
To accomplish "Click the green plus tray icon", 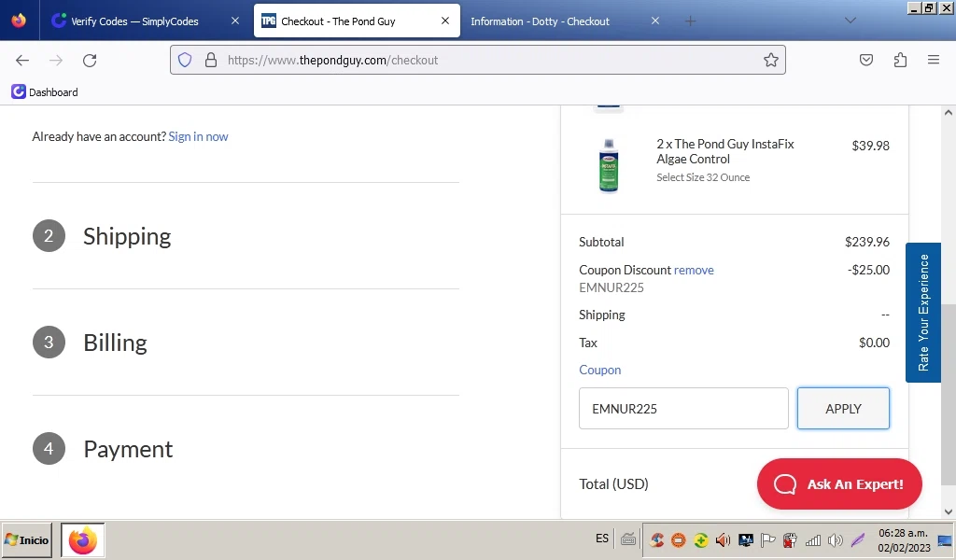I will click(x=700, y=539).
